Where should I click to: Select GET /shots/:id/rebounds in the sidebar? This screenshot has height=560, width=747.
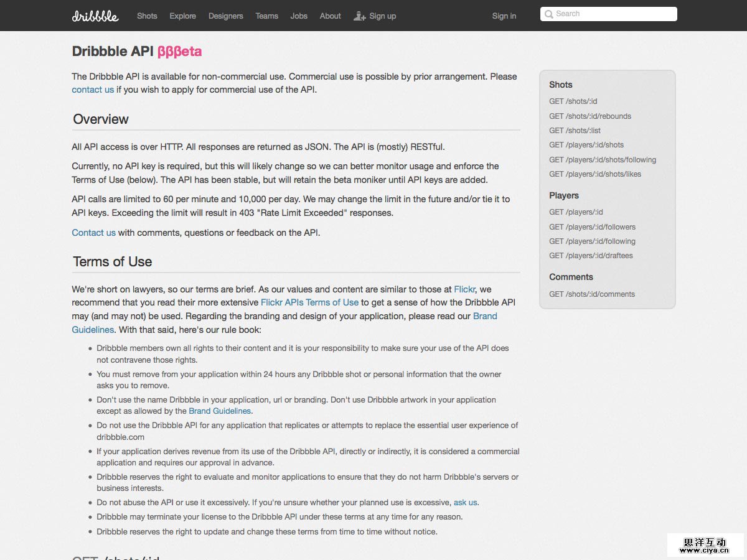590,116
